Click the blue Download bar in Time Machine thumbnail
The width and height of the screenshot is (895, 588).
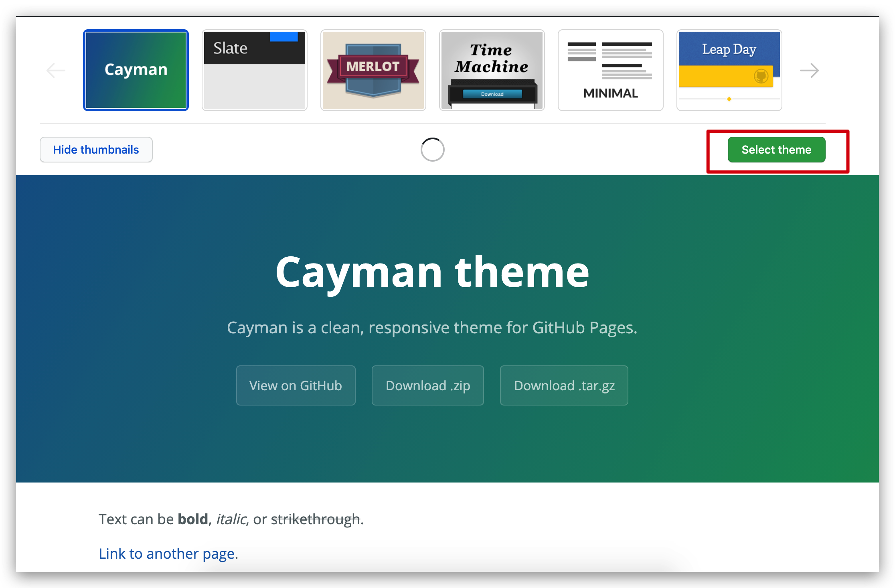492,94
